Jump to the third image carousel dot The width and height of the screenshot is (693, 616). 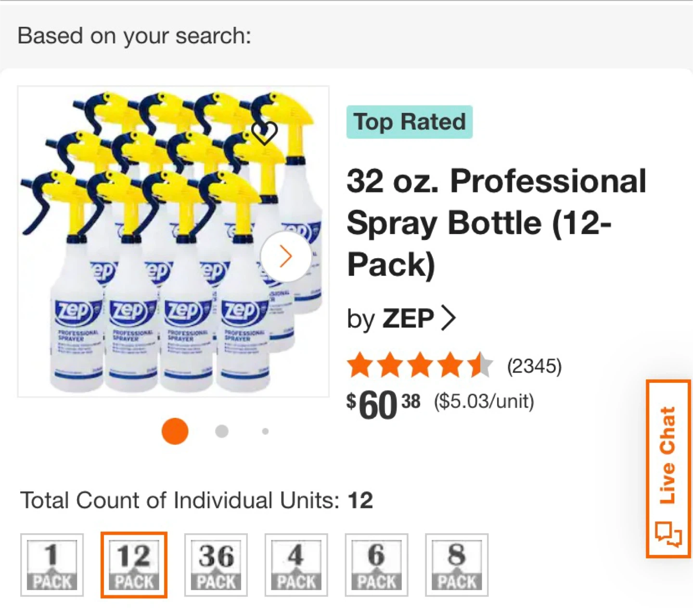[x=265, y=431]
